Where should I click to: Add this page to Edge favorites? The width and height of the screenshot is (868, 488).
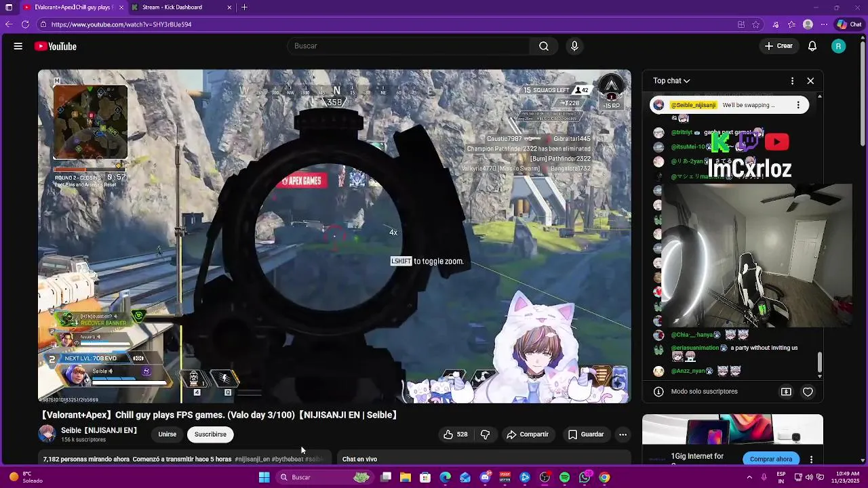tap(756, 24)
